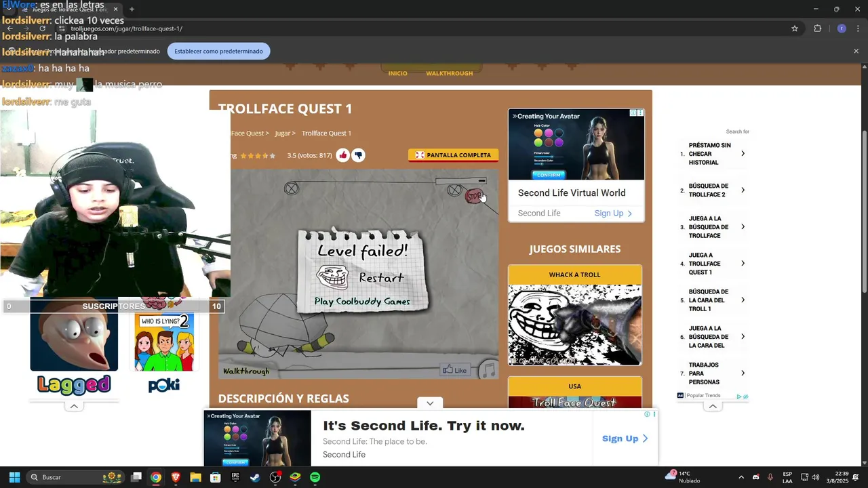Open a new browser tab

tap(132, 9)
